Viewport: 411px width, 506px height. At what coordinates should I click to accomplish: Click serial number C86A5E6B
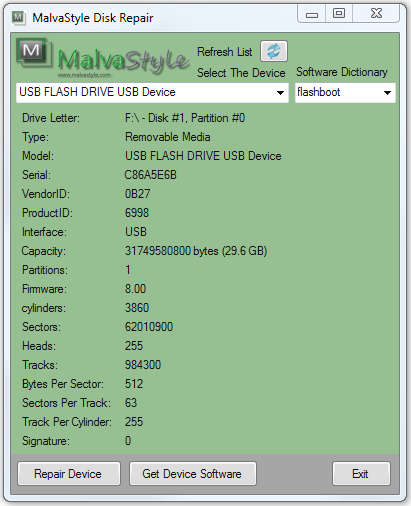click(x=150, y=175)
